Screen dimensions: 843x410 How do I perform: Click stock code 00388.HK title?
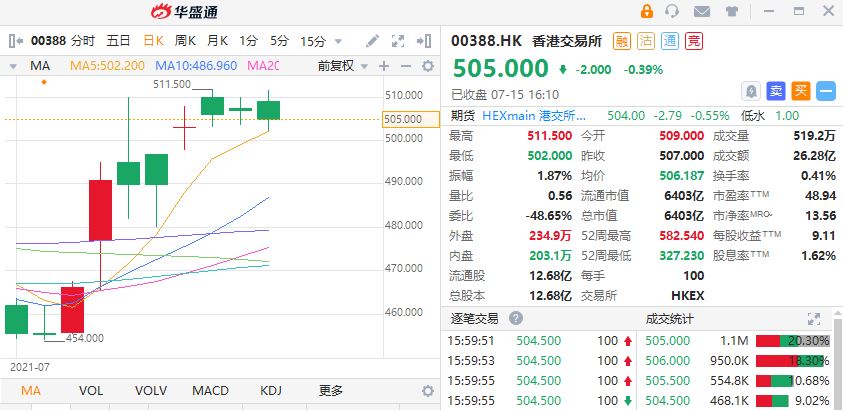click(487, 41)
